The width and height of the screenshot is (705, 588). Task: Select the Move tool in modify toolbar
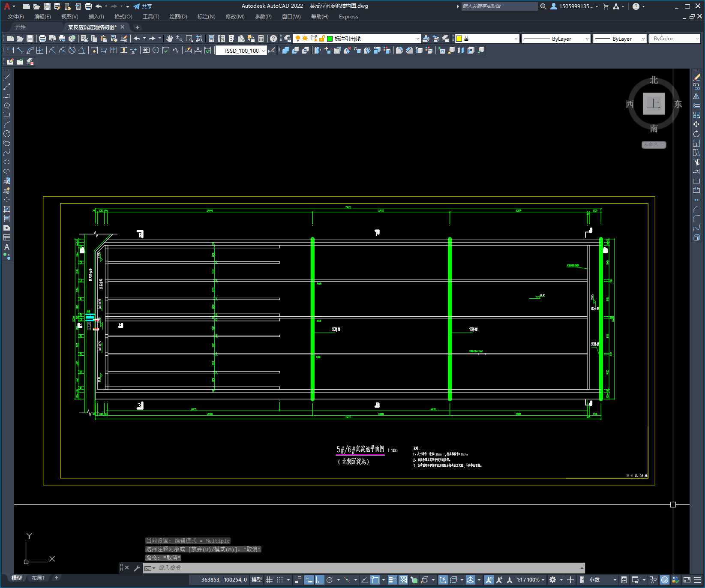696,124
